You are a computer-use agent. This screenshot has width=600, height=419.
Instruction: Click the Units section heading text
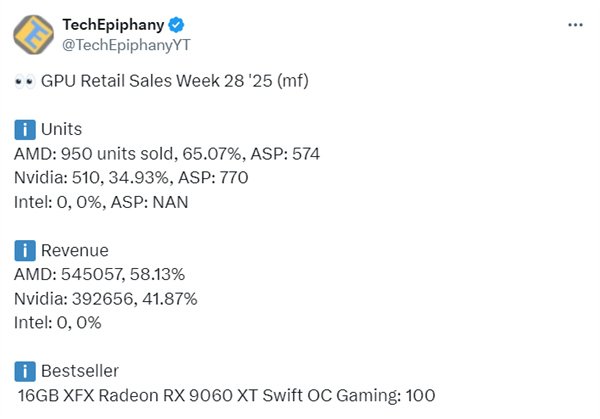point(62,129)
